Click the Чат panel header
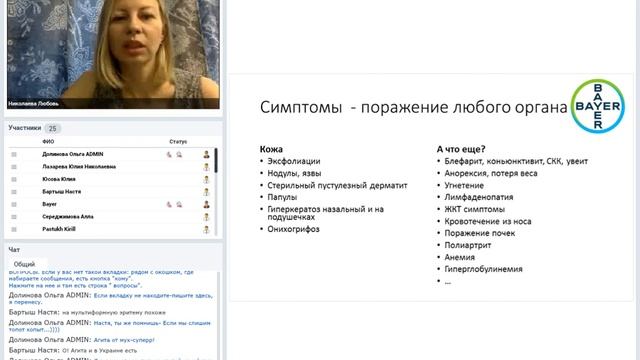Screen dimensions: 640x360 click(14, 249)
